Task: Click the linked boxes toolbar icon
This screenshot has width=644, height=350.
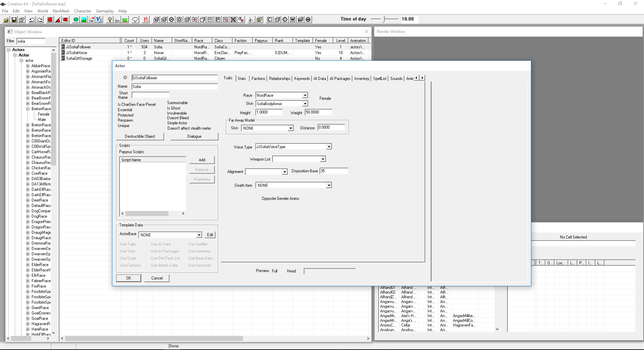Action: [x=241, y=19]
